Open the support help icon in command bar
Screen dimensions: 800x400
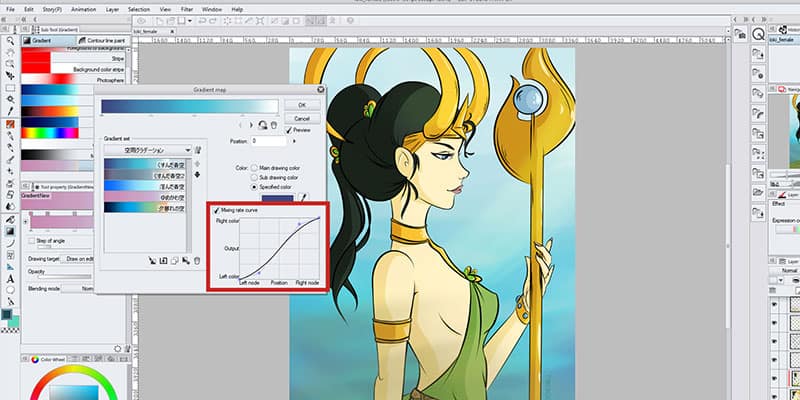point(350,21)
